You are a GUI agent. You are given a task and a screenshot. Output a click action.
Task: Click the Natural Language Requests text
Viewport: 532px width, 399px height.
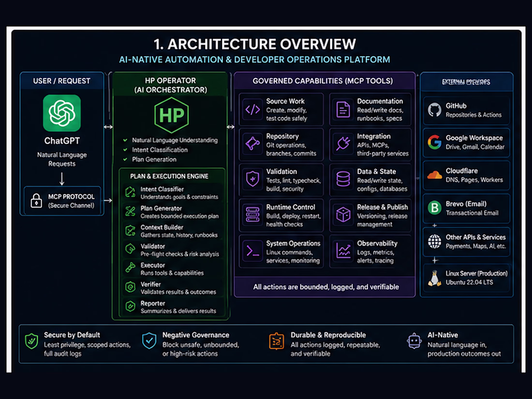click(62, 159)
